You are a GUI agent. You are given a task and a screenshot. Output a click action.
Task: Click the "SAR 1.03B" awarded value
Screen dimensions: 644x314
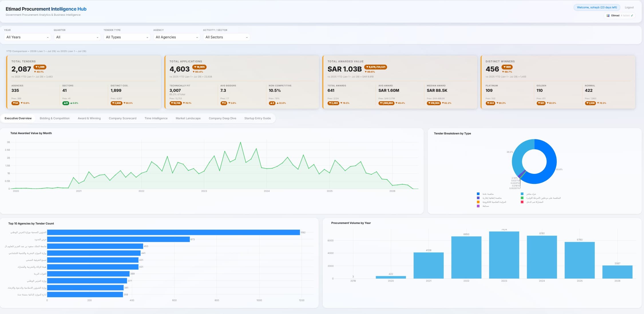[x=344, y=69]
